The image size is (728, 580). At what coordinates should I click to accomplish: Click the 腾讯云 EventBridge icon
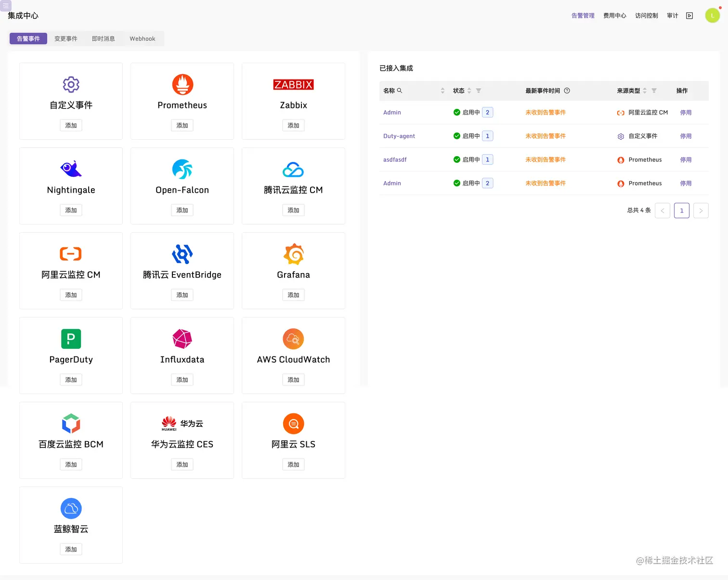182,254
